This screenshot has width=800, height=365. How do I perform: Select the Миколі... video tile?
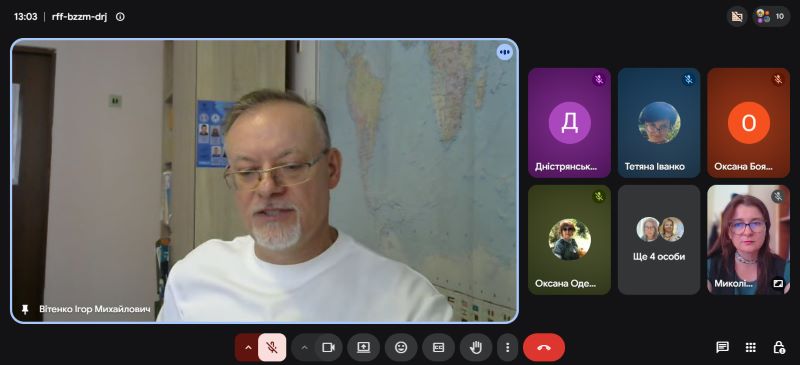748,240
